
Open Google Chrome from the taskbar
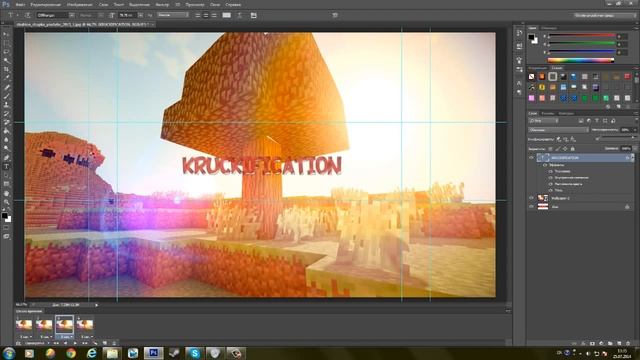pos(71,353)
